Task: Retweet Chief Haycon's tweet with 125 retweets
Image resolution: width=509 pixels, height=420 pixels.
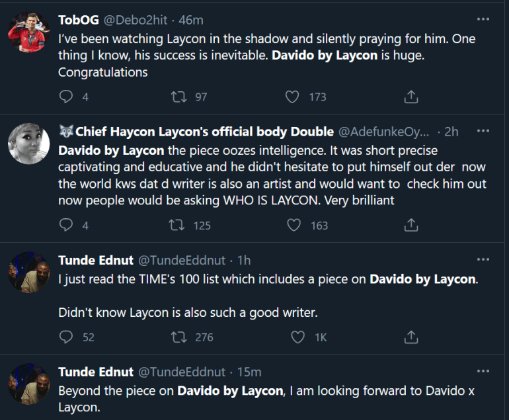Action: (x=178, y=226)
